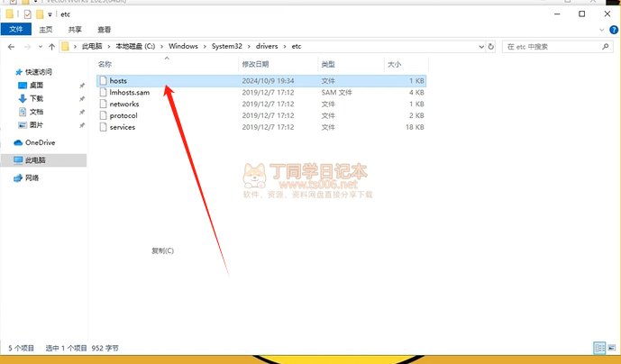621x364 pixels.
Task: Switch to the 查看 ribbon tab
Action: click(x=105, y=30)
